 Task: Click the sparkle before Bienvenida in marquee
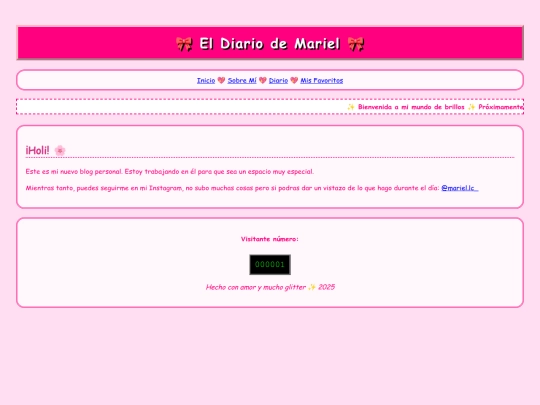(351, 107)
